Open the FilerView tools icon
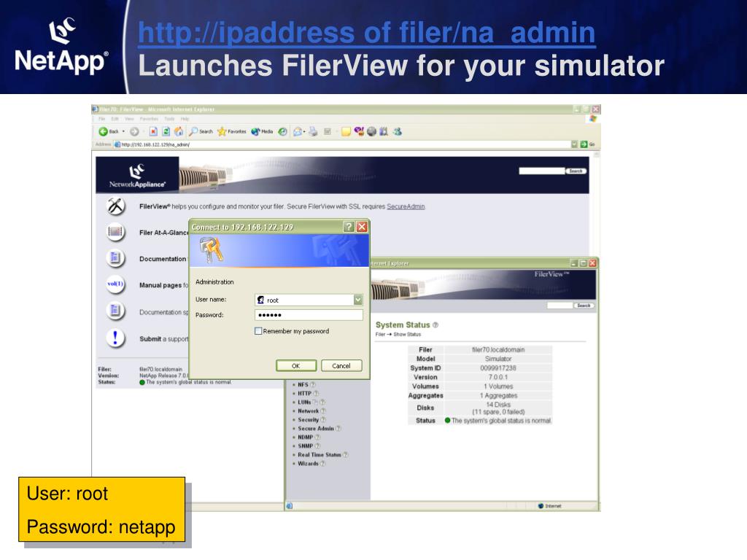Screen dimensions: 747x560 coord(115,206)
